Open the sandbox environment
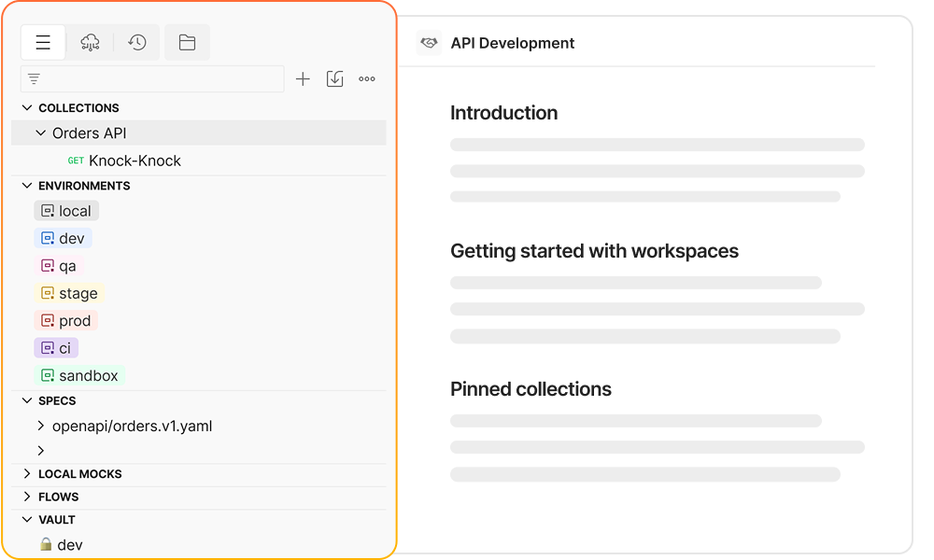The image size is (934, 560). tap(79, 375)
